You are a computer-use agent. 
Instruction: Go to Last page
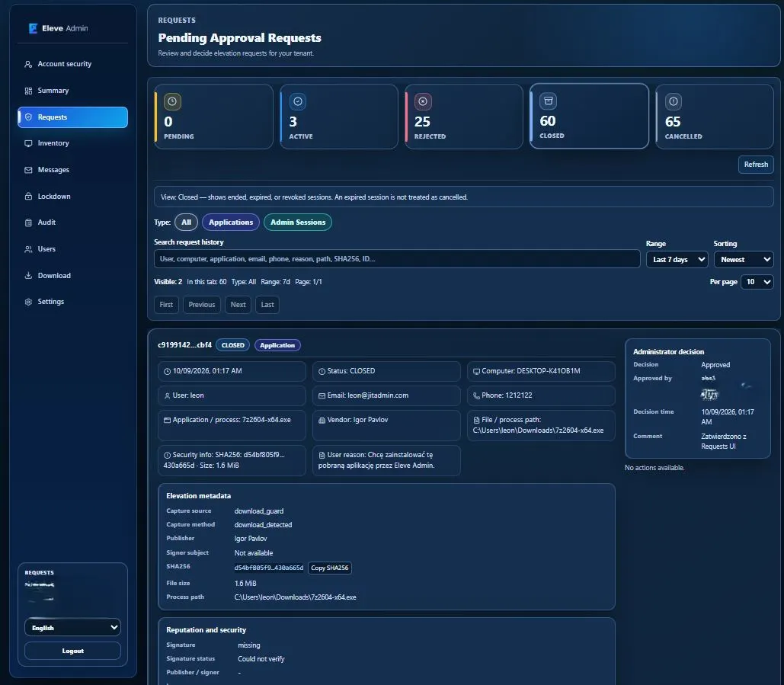(x=267, y=305)
